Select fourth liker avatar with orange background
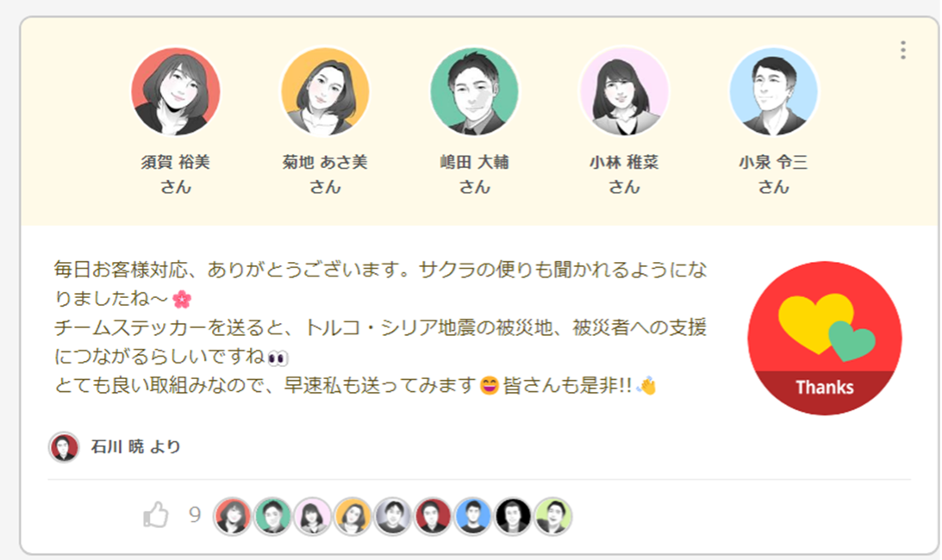This screenshot has height=560, width=942. [353, 516]
